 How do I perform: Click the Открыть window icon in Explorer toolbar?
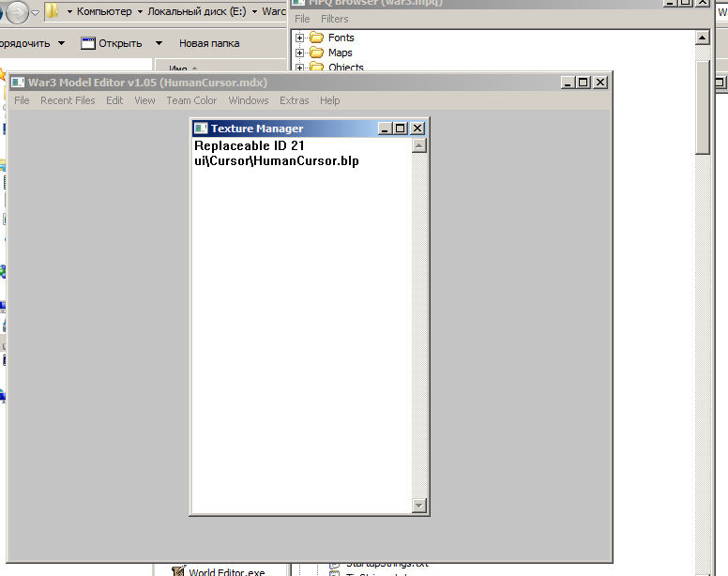click(88, 44)
